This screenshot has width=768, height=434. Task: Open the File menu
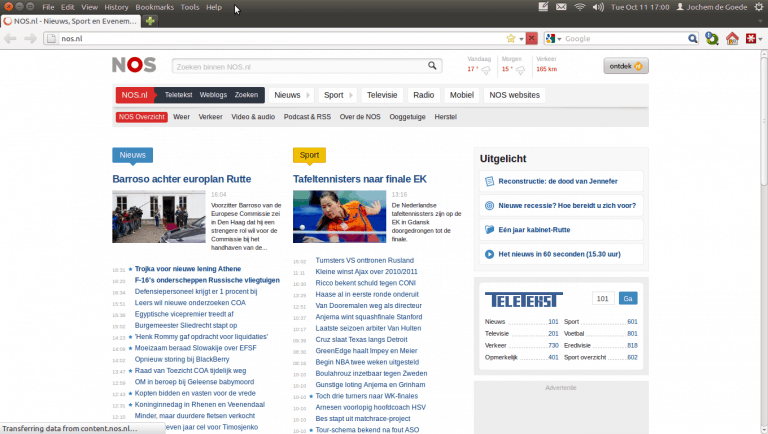(48, 7)
